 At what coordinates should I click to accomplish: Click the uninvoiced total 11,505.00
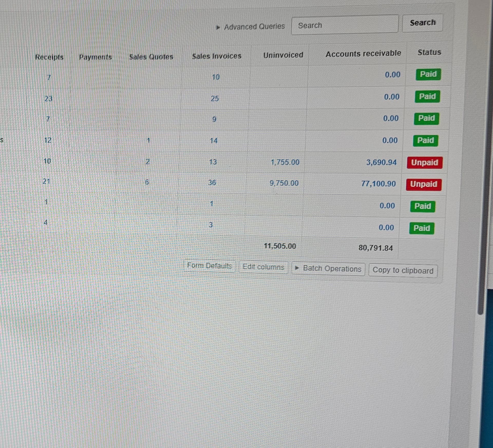[280, 246]
